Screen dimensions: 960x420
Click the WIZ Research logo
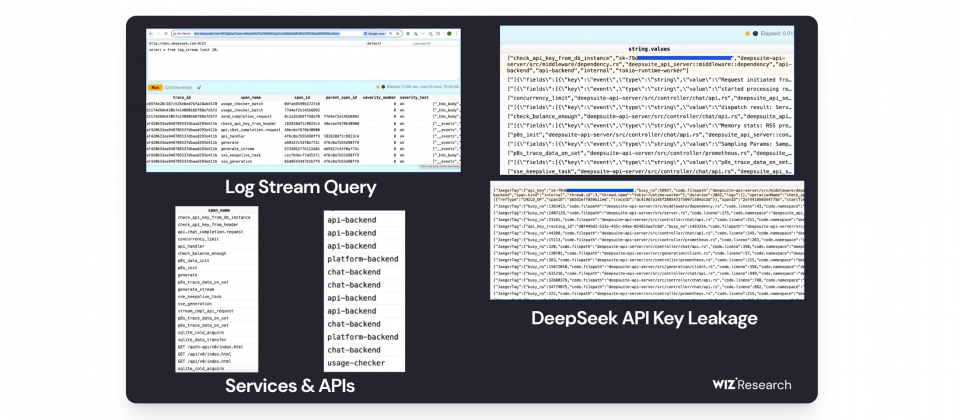coord(752,384)
